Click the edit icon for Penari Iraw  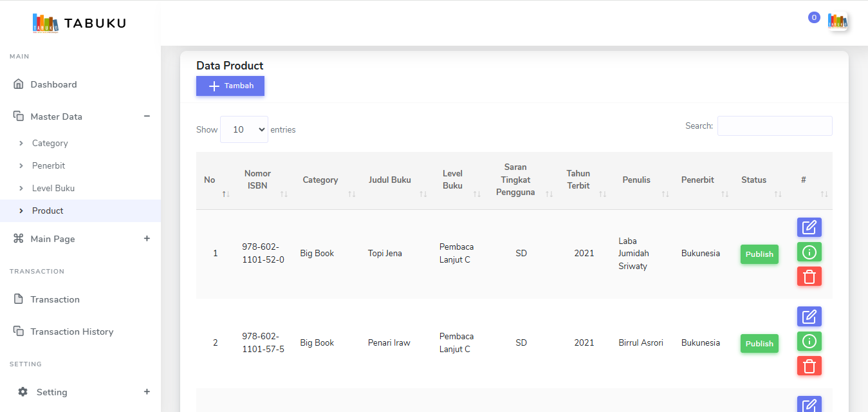809,317
